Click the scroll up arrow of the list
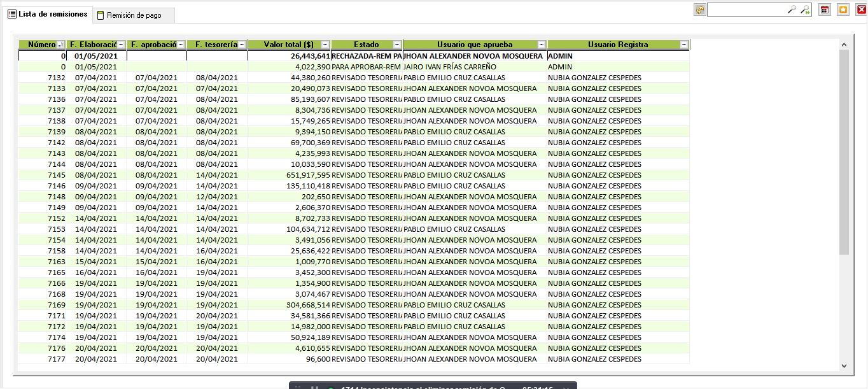Viewport: 868px width, 389px height. [x=844, y=45]
